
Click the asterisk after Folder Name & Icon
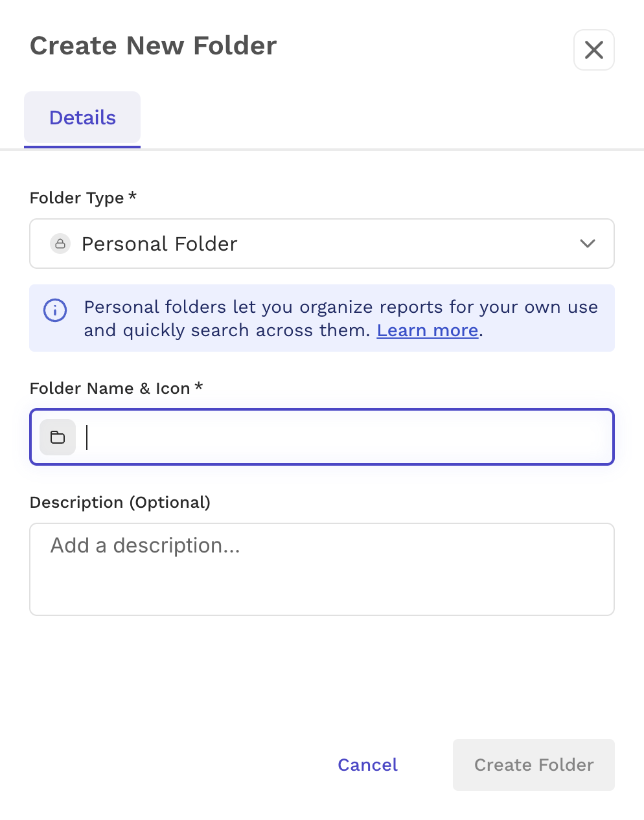pyautogui.click(x=199, y=385)
